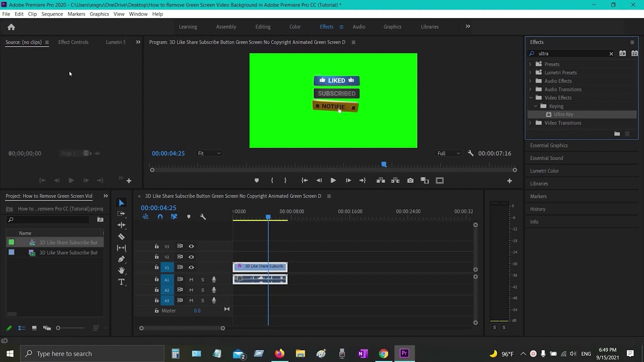Solo audio track A2
This screenshot has height=362, width=644.
203,290
